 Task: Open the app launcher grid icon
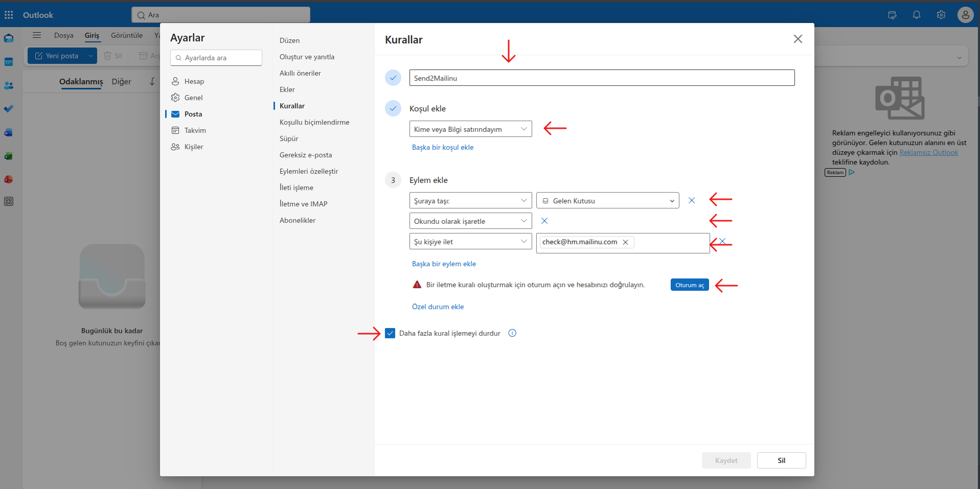tap(9, 15)
